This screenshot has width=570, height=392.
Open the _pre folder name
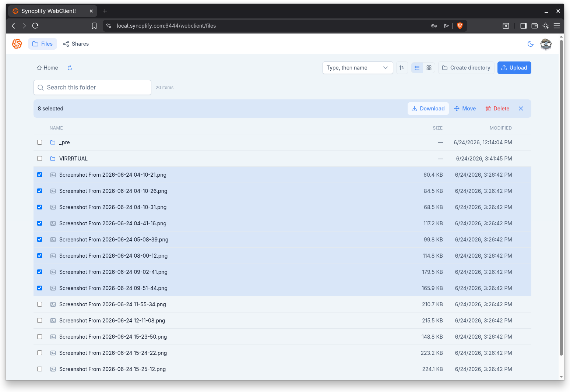coord(64,142)
